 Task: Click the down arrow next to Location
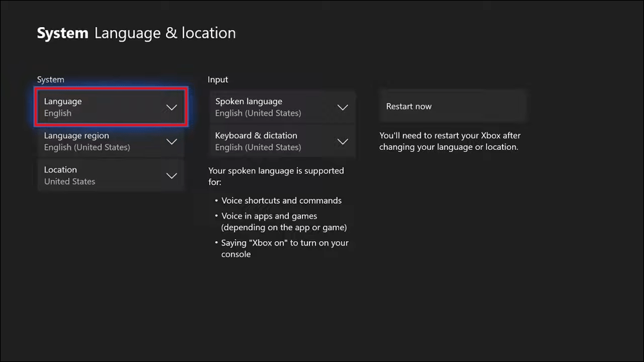tap(171, 176)
